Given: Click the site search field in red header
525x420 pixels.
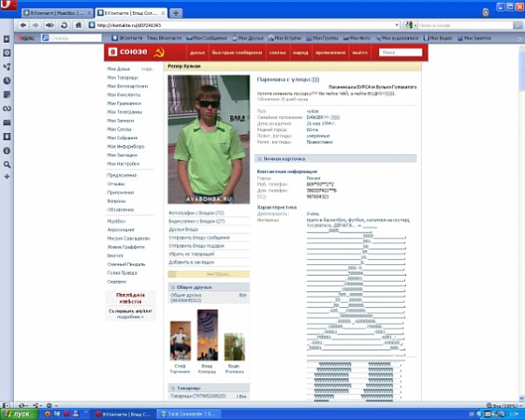Looking at the screenshot, I should tap(400, 52).
